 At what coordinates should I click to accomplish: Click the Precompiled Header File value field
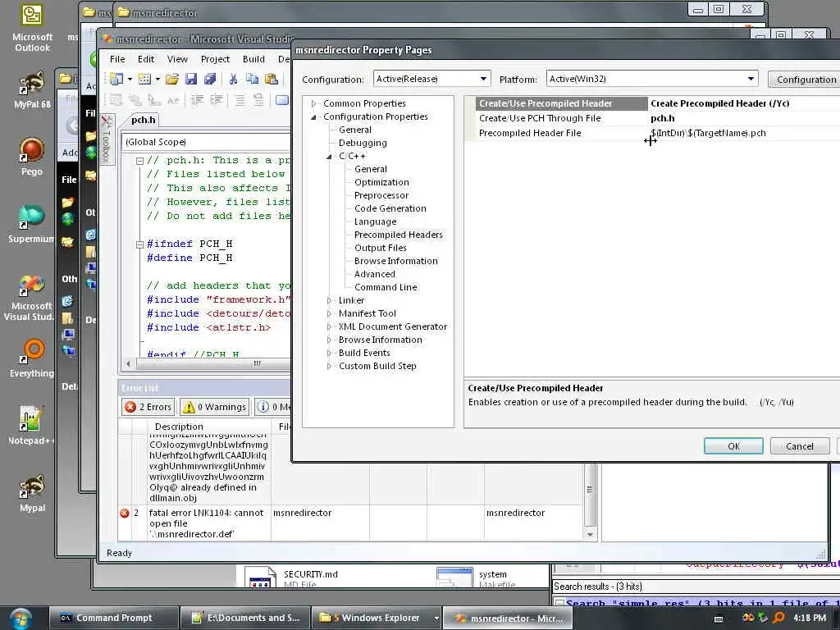point(743,134)
